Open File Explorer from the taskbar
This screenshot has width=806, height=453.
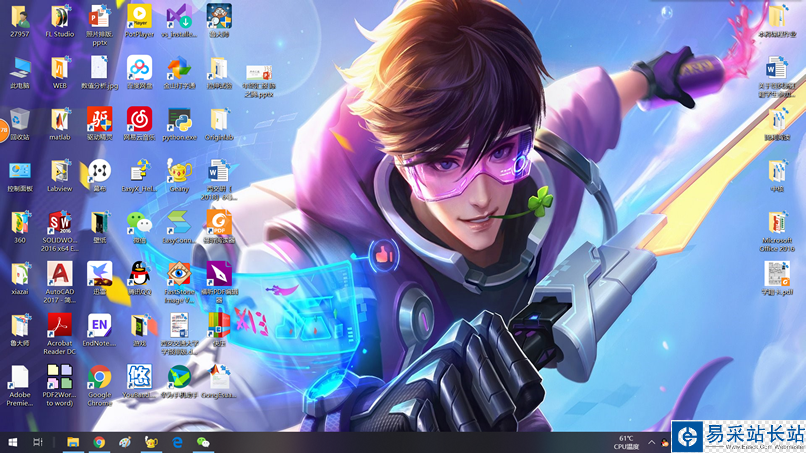pos(73,442)
